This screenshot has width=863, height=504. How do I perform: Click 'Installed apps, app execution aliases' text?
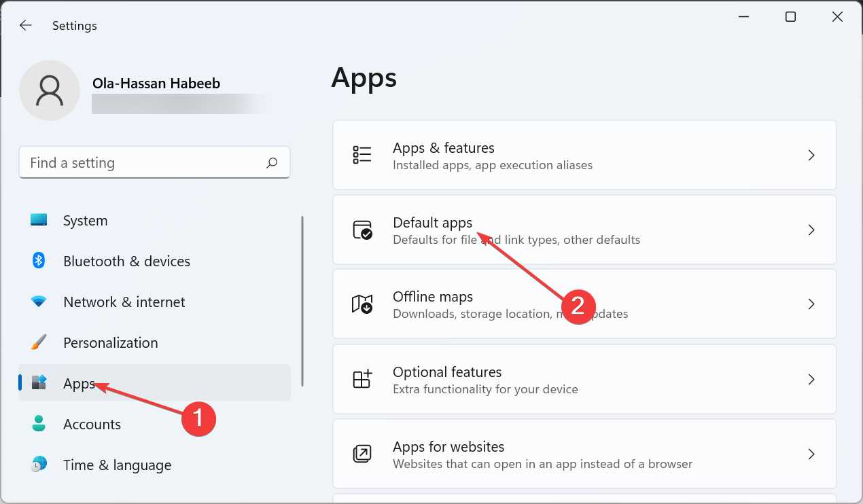point(493,165)
